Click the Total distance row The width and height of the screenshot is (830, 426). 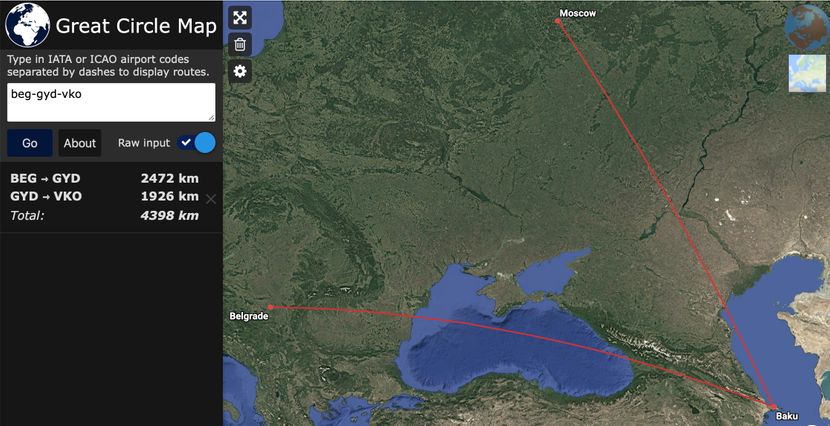click(x=104, y=215)
